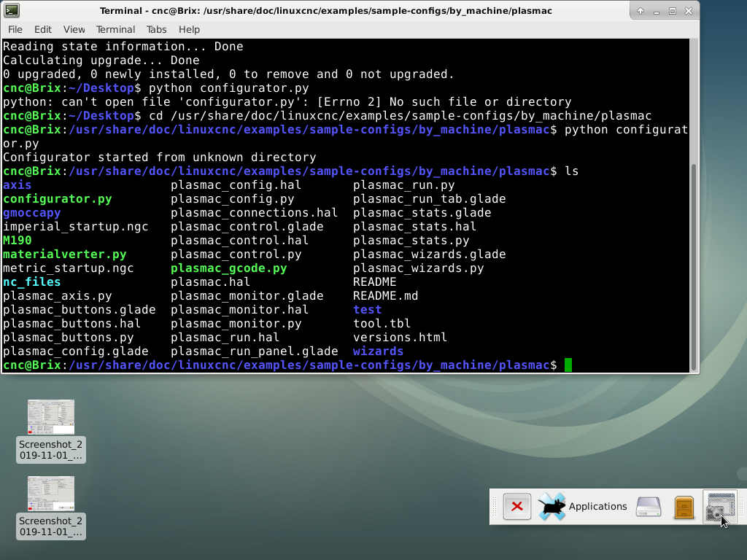Click the green cursor at the last prompt

[568, 365]
